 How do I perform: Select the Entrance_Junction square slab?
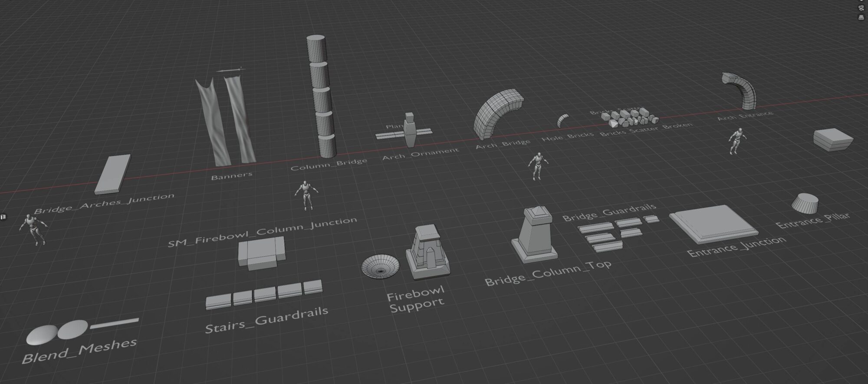click(713, 224)
